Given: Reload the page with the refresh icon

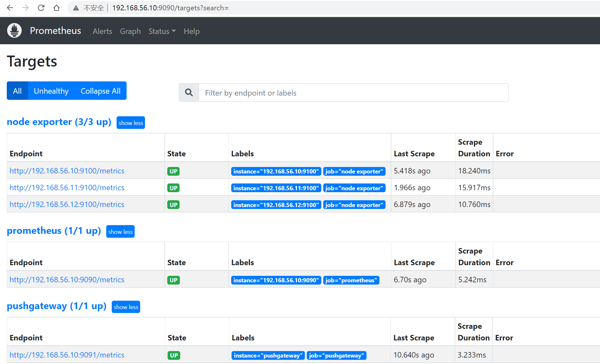Looking at the screenshot, I should coord(41,8).
